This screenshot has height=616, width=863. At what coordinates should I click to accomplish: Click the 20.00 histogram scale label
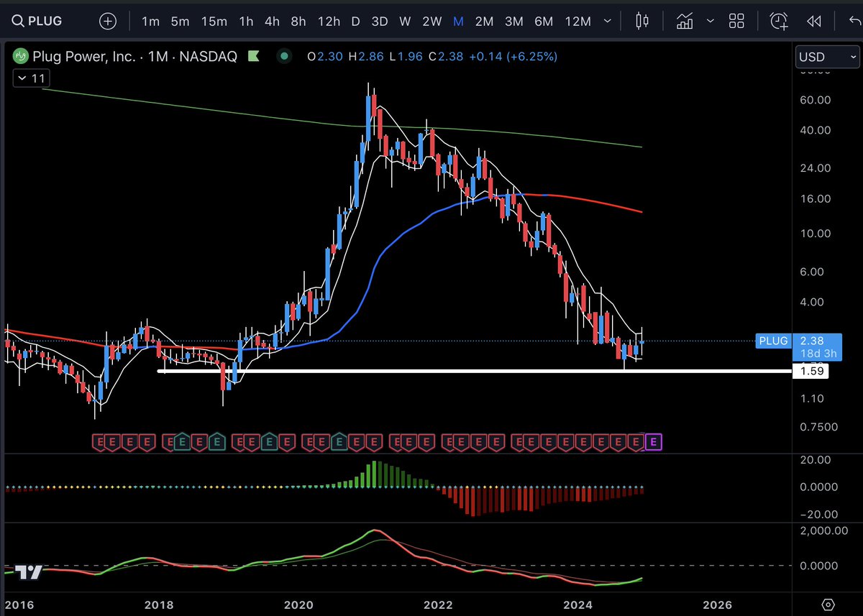click(816, 460)
